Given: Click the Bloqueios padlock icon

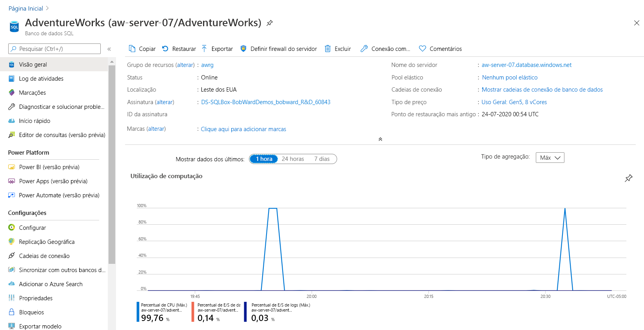Looking at the screenshot, I should [x=12, y=312].
